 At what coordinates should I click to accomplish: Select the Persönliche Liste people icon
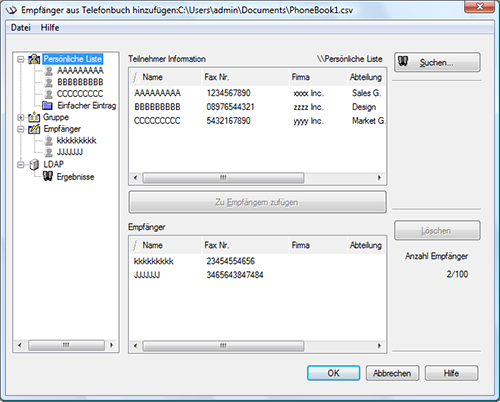pos(34,59)
